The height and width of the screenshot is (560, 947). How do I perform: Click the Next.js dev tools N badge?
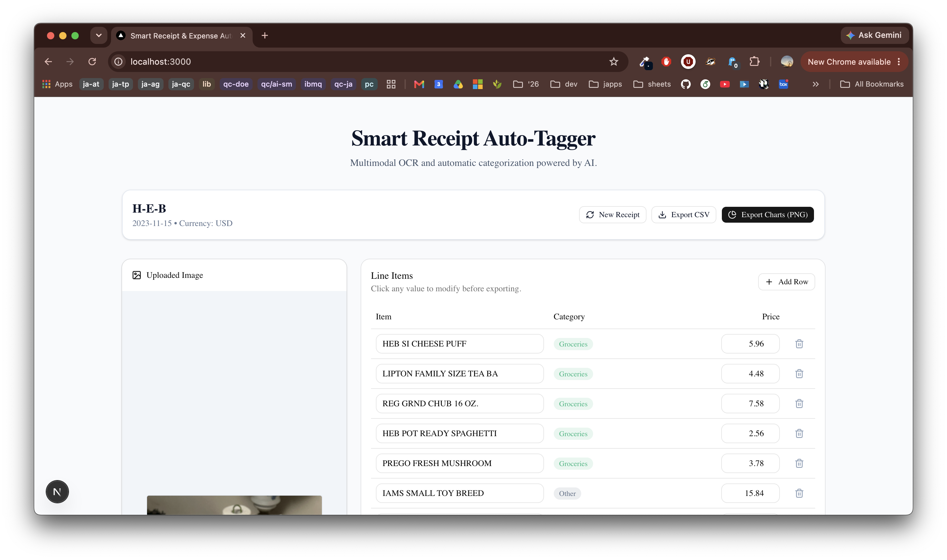[57, 492]
